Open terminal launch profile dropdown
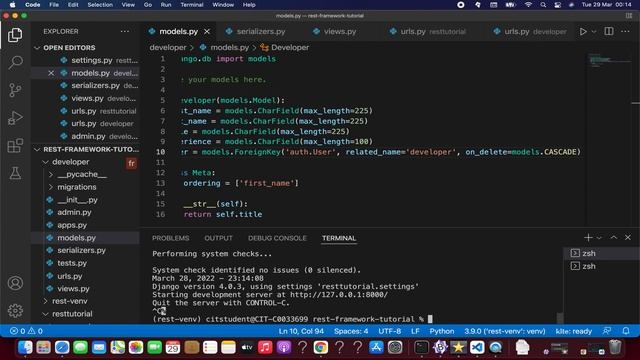This screenshot has width=640, height=360. [x=599, y=238]
